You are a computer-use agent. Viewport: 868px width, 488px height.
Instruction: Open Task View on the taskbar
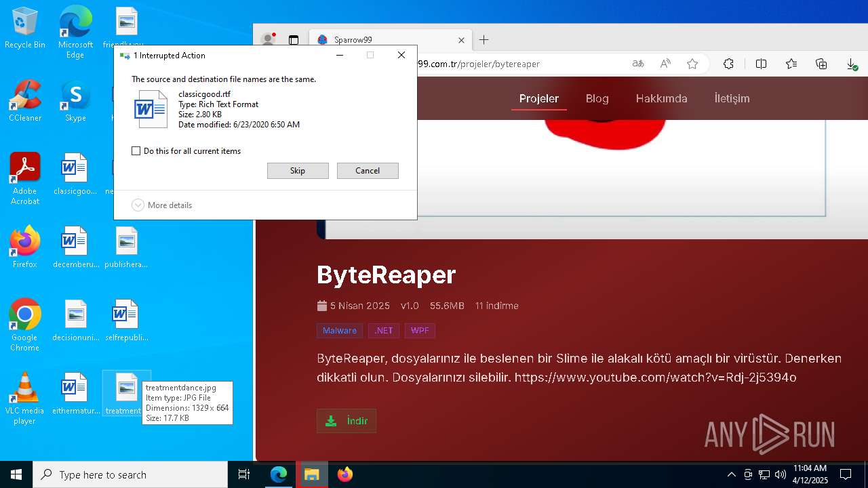point(244,474)
